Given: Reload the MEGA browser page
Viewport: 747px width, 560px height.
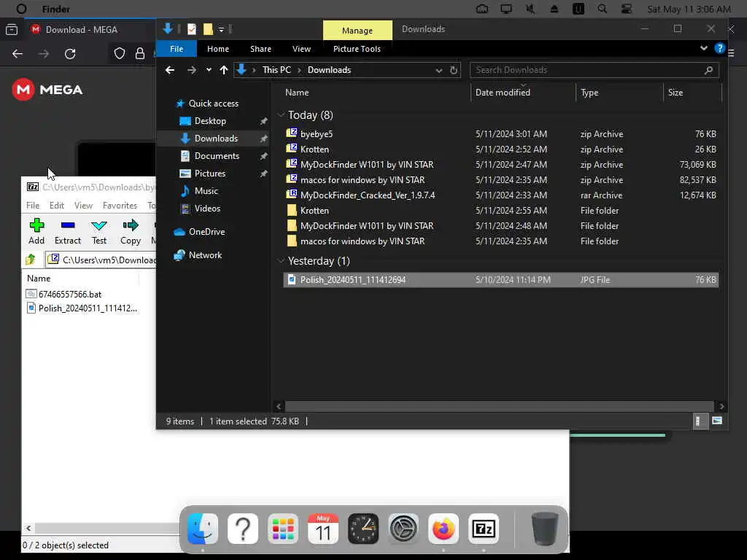Looking at the screenshot, I should pos(70,54).
